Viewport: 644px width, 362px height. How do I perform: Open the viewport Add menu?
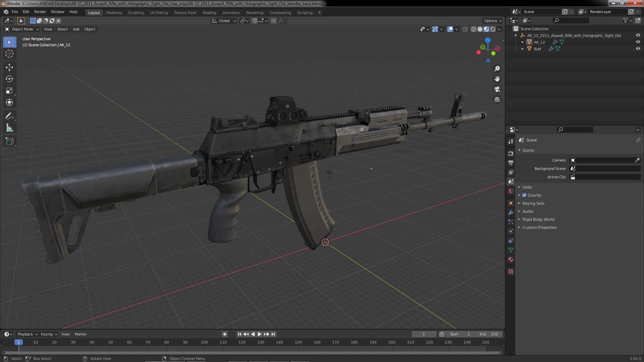point(76,29)
